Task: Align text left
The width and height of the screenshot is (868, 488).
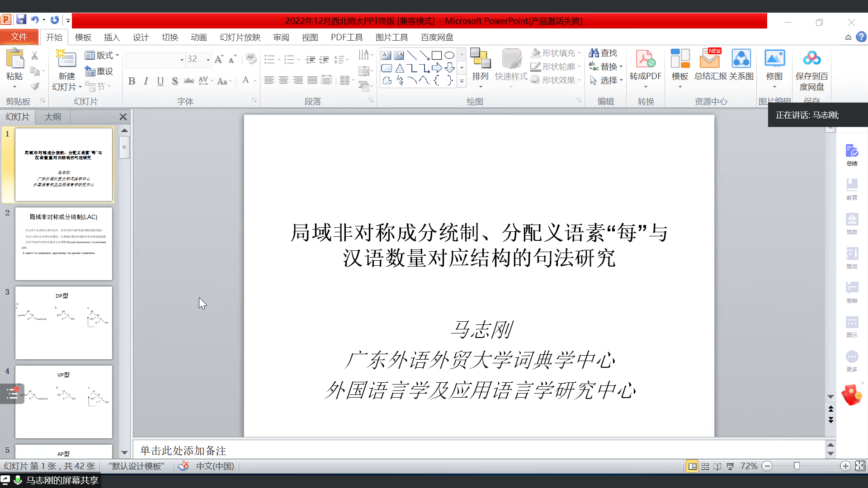Action: coord(269,80)
